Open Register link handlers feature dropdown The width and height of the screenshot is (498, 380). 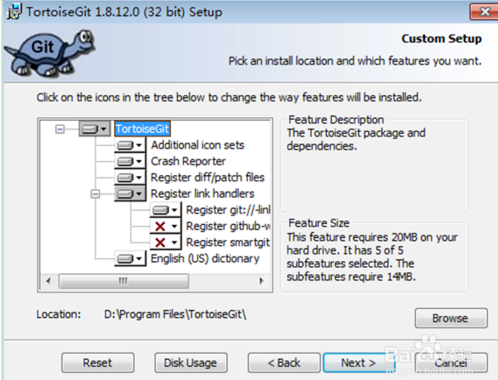(130, 194)
